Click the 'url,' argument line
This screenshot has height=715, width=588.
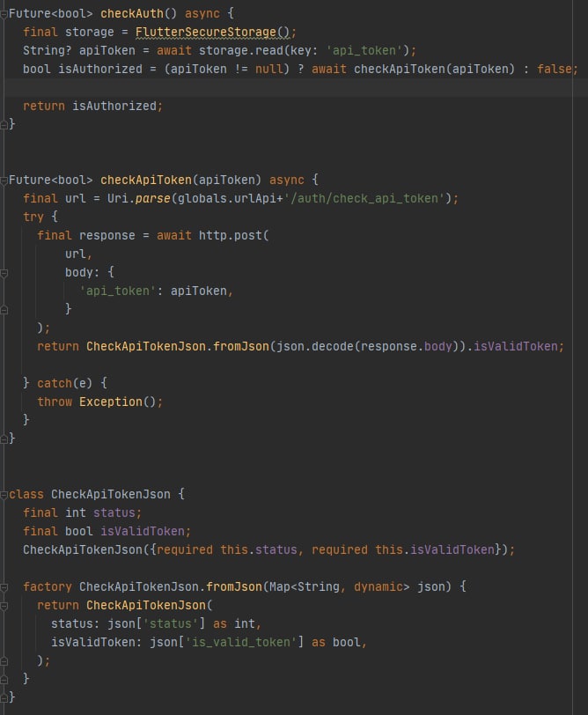(78, 254)
